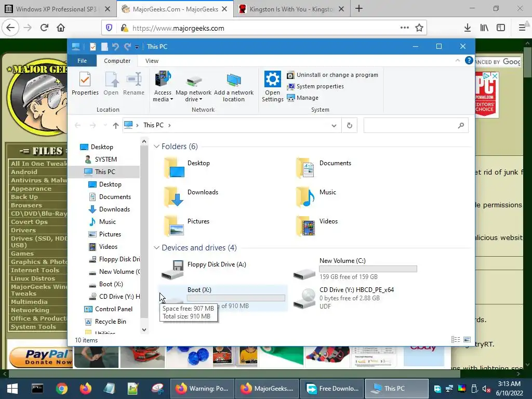The height and width of the screenshot is (399, 532).
Task: Click Boot (X:) capacity bar
Action: point(236,298)
